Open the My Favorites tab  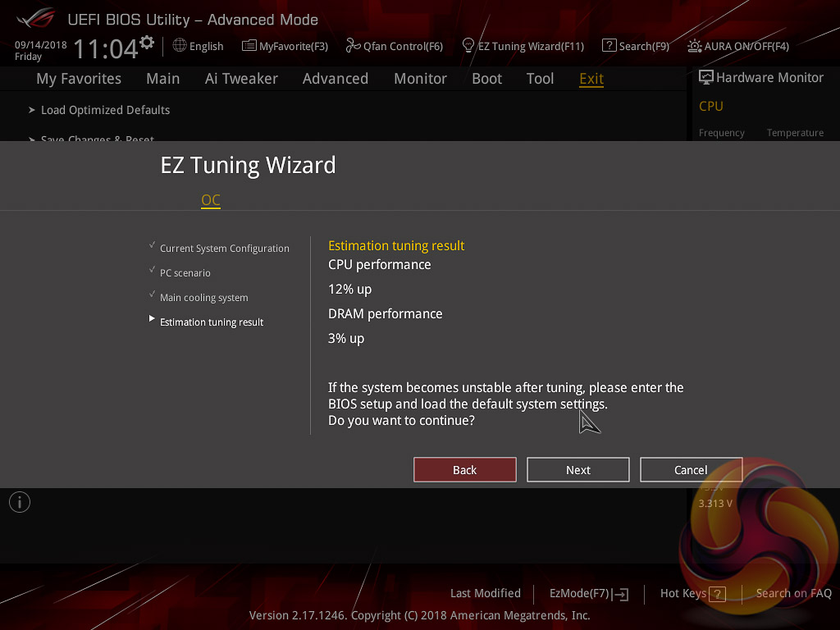(x=79, y=79)
